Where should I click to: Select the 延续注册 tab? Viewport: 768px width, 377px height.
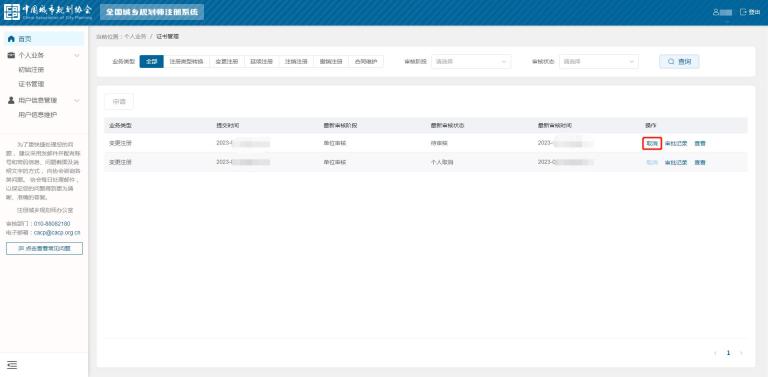point(262,62)
